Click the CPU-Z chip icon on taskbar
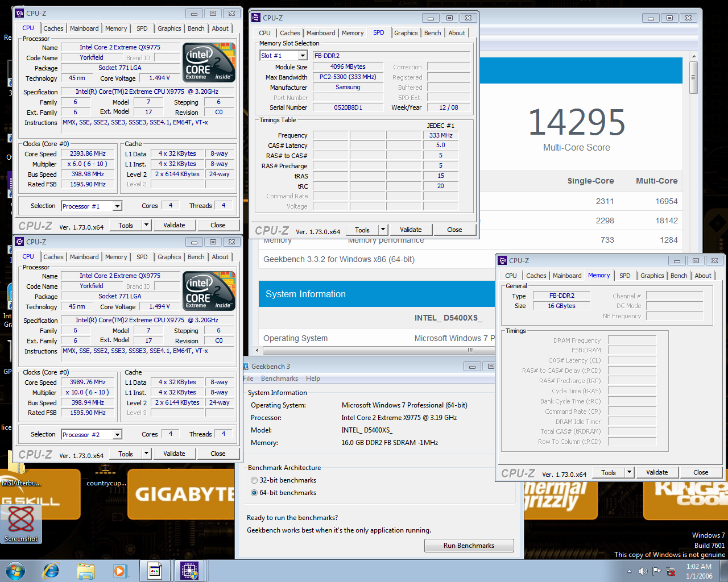 pos(189,571)
